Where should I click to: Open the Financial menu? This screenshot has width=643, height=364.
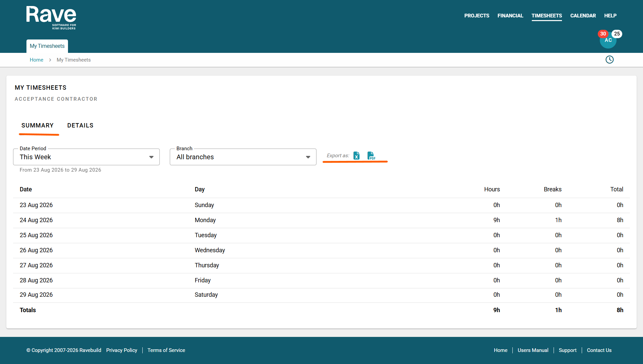pyautogui.click(x=510, y=16)
